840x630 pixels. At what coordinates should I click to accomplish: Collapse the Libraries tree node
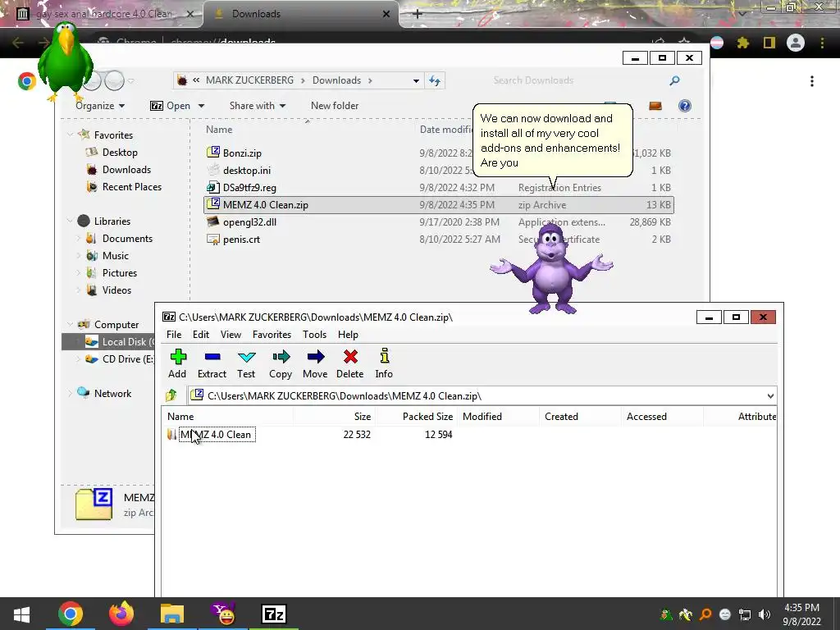[71, 221]
